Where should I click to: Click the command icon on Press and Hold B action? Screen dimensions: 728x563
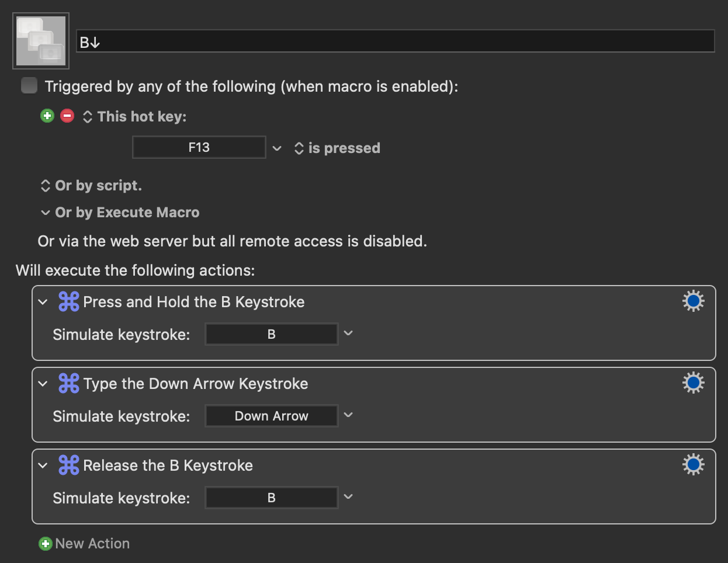click(69, 301)
